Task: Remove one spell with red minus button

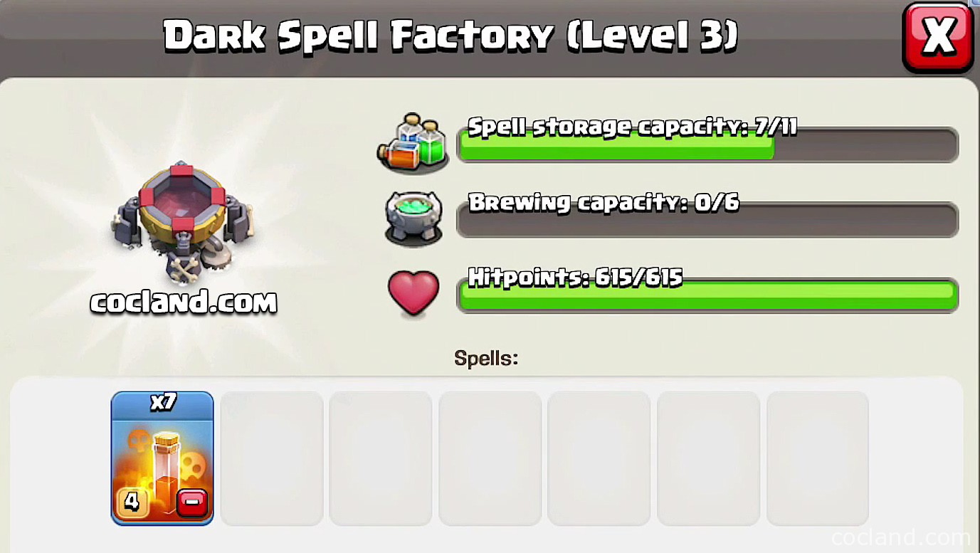Action: point(191,502)
